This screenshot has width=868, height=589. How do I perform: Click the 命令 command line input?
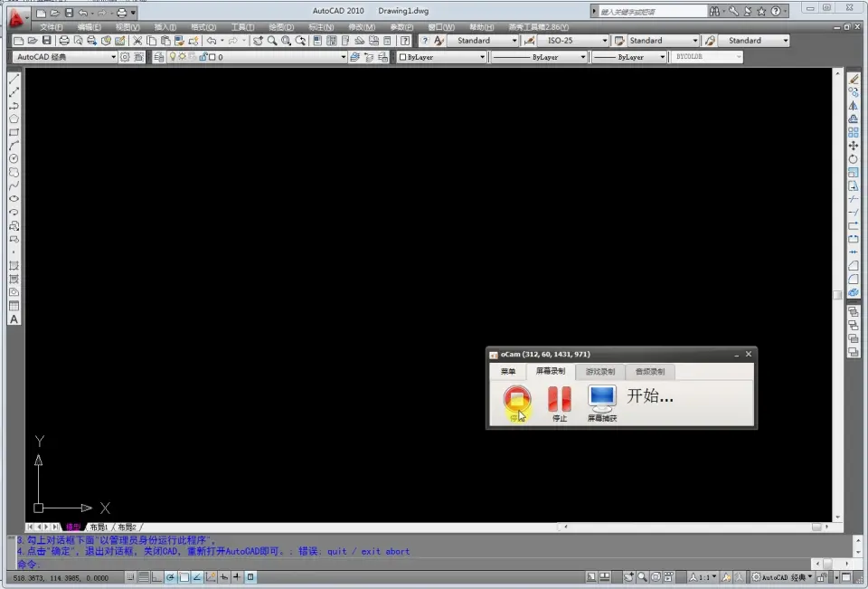[412, 564]
